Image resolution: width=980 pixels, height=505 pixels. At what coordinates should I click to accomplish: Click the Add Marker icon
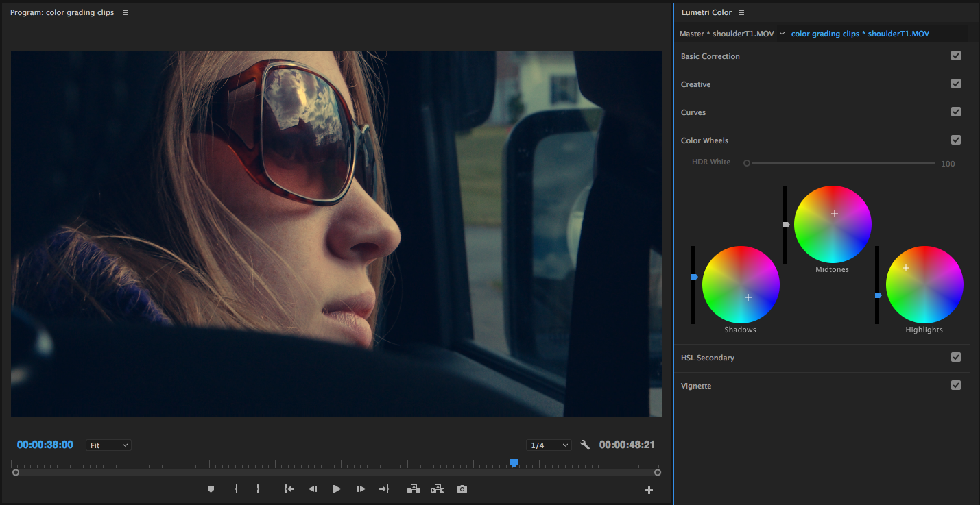coord(211,489)
